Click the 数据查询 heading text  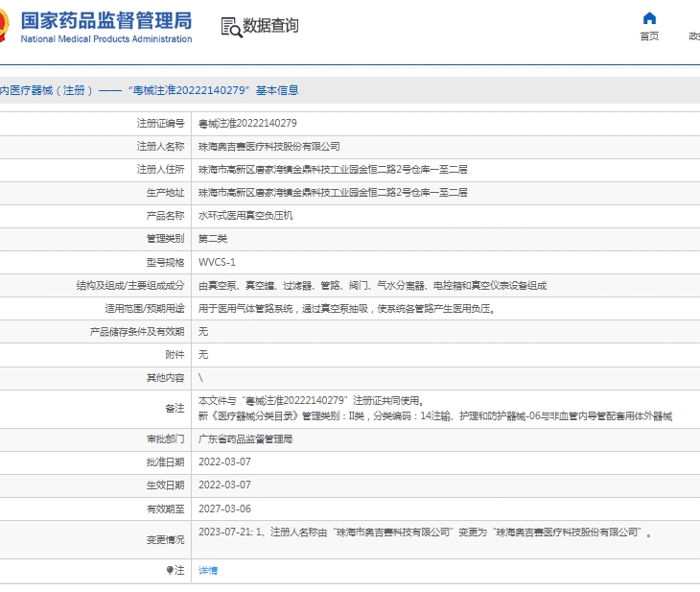point(270,26)
